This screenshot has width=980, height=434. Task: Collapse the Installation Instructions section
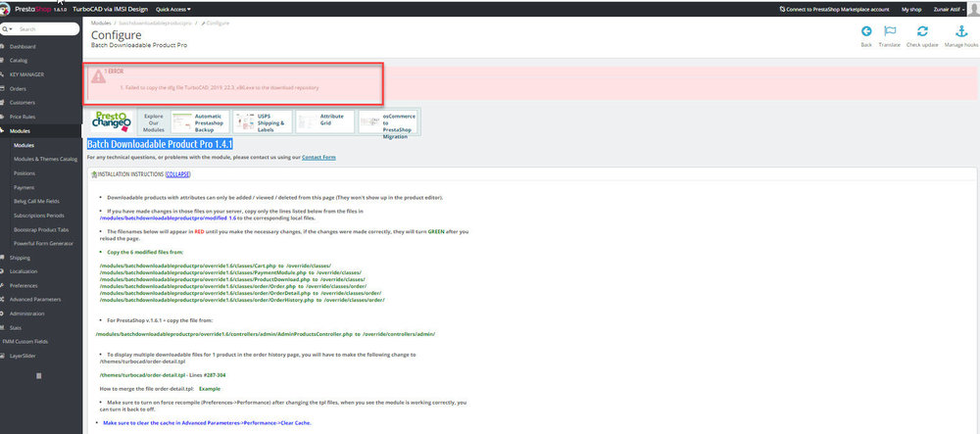[178, 174]
